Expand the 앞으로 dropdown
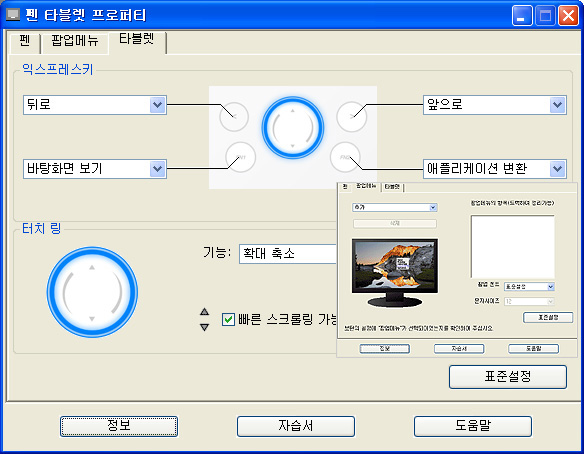This screenshot has height=454, width=584. (558, 105)
